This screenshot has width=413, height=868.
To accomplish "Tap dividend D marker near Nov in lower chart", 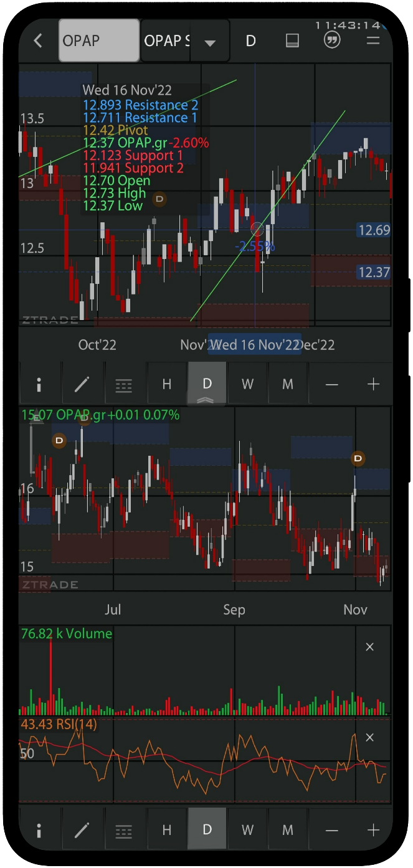I will 358,459.
